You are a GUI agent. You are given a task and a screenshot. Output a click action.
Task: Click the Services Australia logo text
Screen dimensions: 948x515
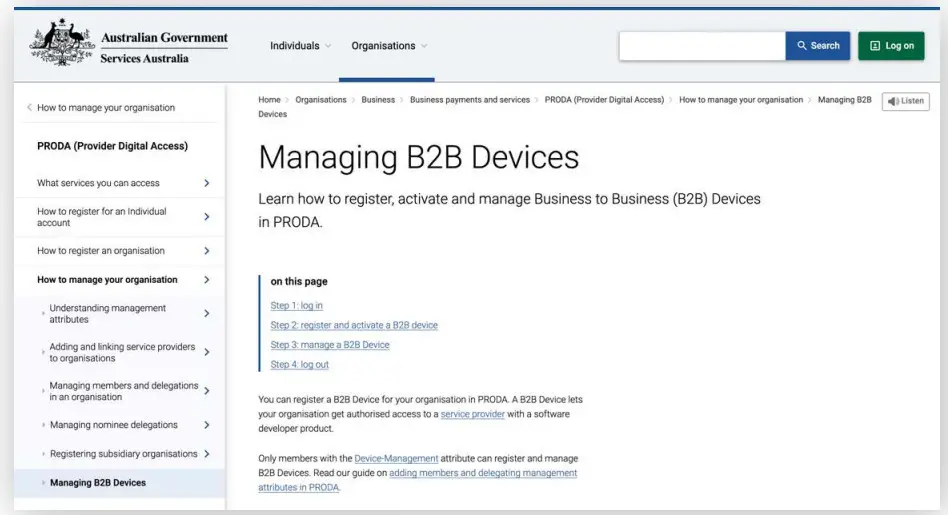[x=144, y=59]
